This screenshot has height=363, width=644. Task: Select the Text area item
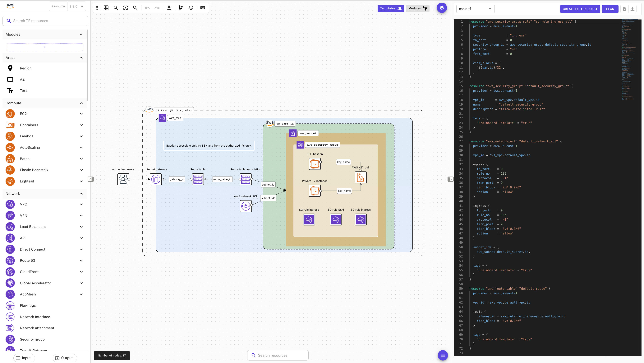tap(45, 91)
